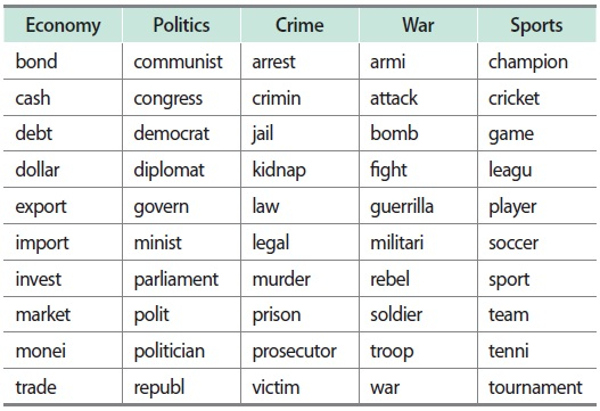
Task: Select the word 'politician'
Action: click(x=169, y=351)
